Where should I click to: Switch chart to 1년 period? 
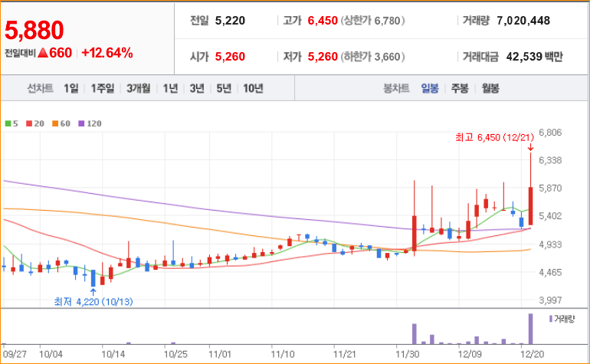click(x=170, y=88)
